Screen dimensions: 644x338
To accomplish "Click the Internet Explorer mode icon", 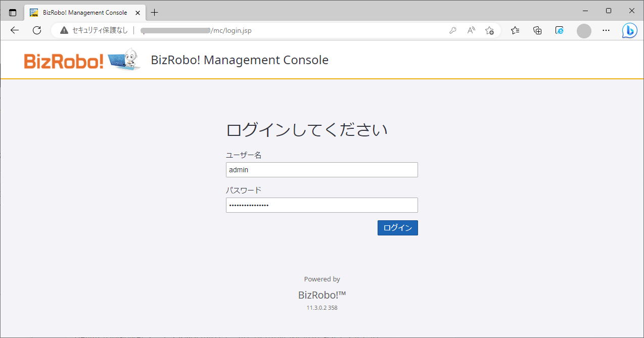I will (x=560, y=30).
